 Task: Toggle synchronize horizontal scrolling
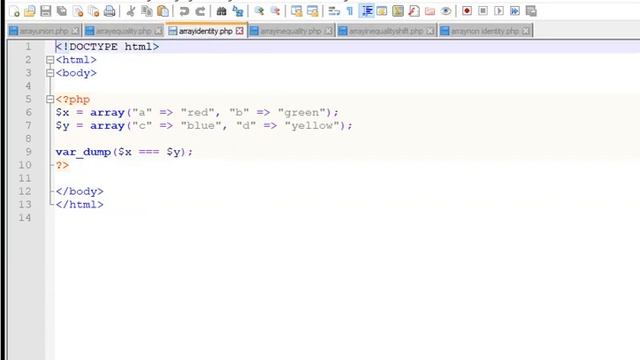312,11
